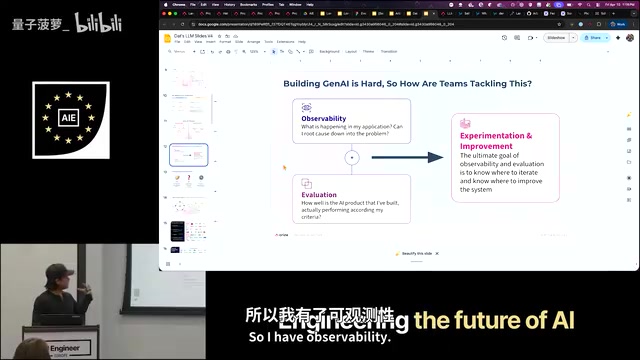
Task: Collapse the toolbar using the chevron
Action: point(608,52)
